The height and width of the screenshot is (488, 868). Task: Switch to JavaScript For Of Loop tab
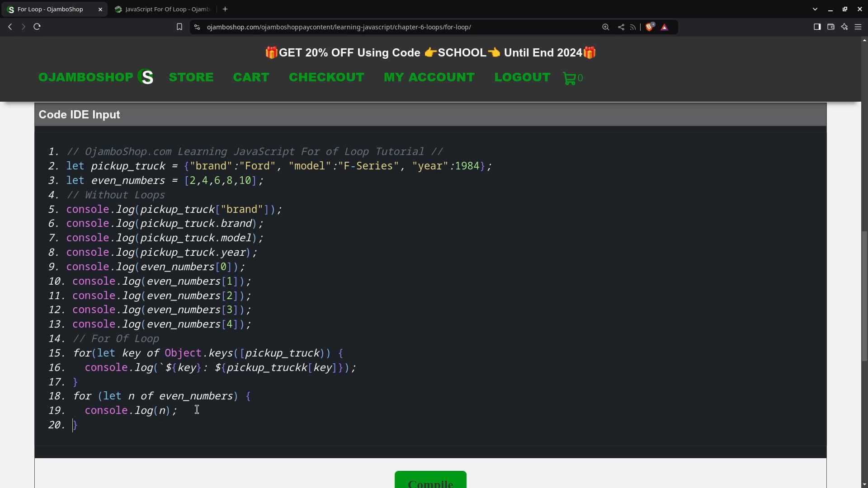coord(163,9)
